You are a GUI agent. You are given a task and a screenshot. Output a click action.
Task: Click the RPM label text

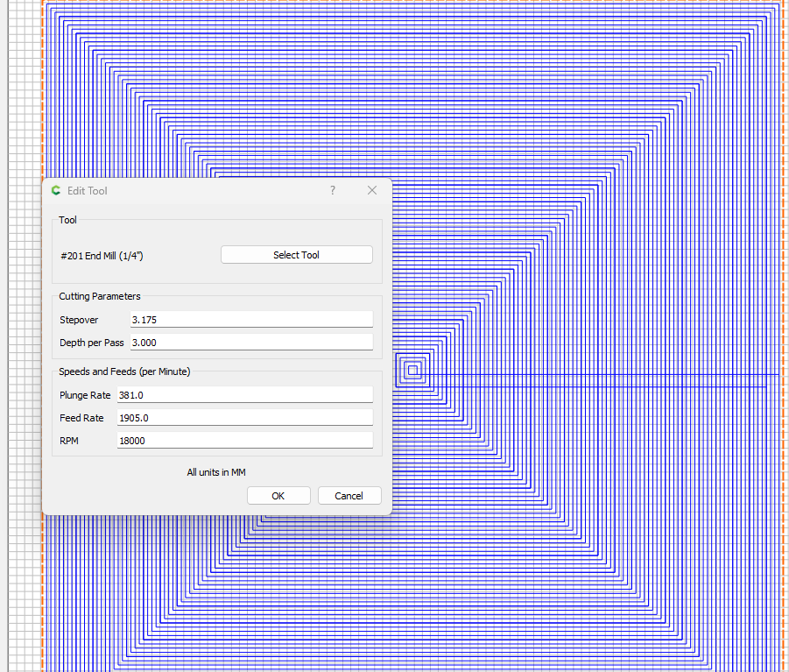(x=69, y=441)
